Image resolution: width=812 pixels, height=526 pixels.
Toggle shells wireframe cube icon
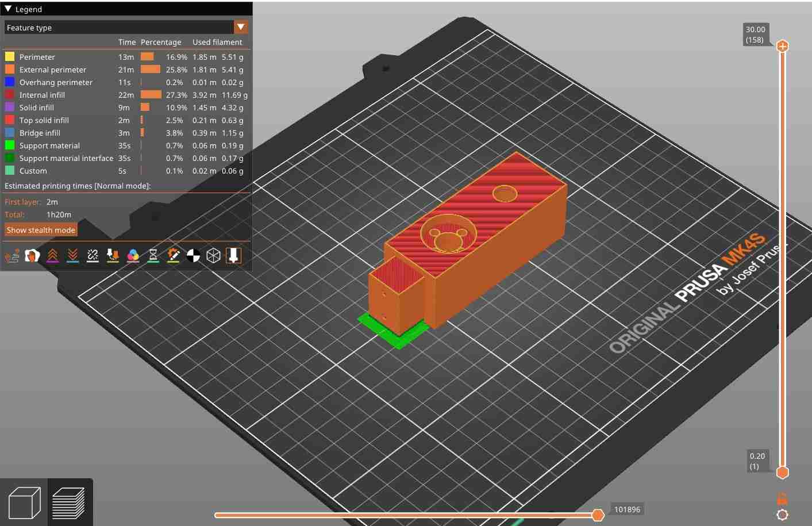pos(213,255)
